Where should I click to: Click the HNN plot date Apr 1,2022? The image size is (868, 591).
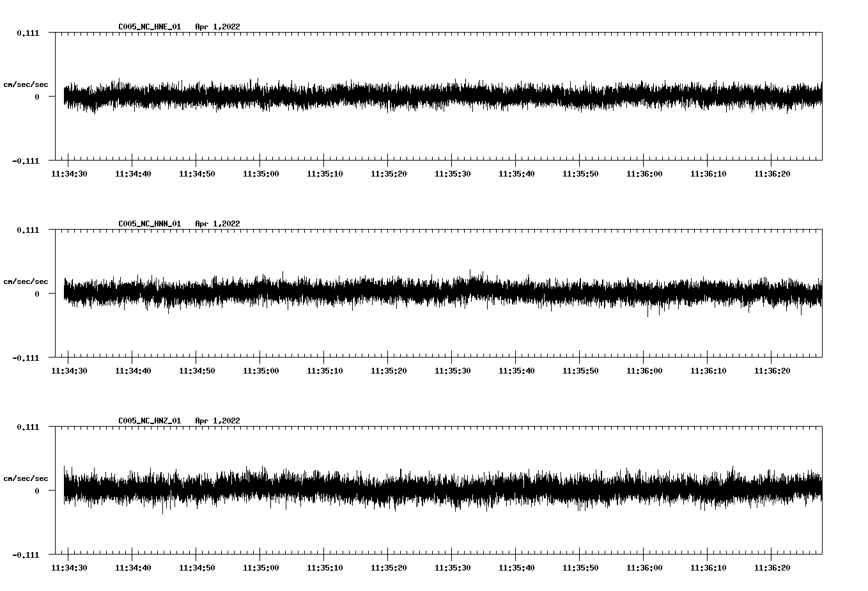tap(218, 224)
